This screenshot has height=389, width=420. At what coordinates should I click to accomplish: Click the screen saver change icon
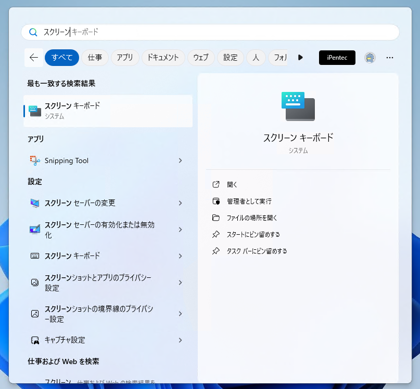coord(35,203)
